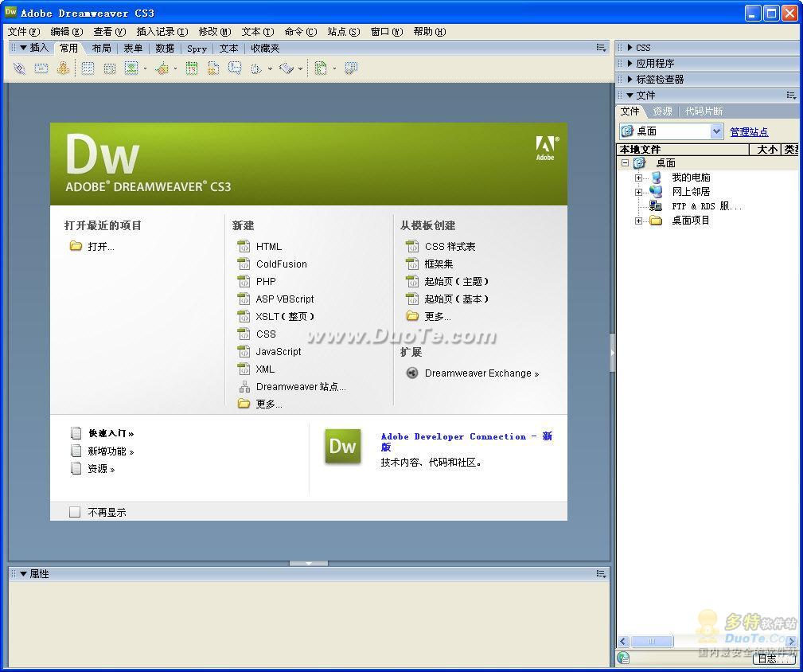The width and height of the screenshot is (803, 672).
Task: Click the 管理站点 link
Action: [749, 132]
